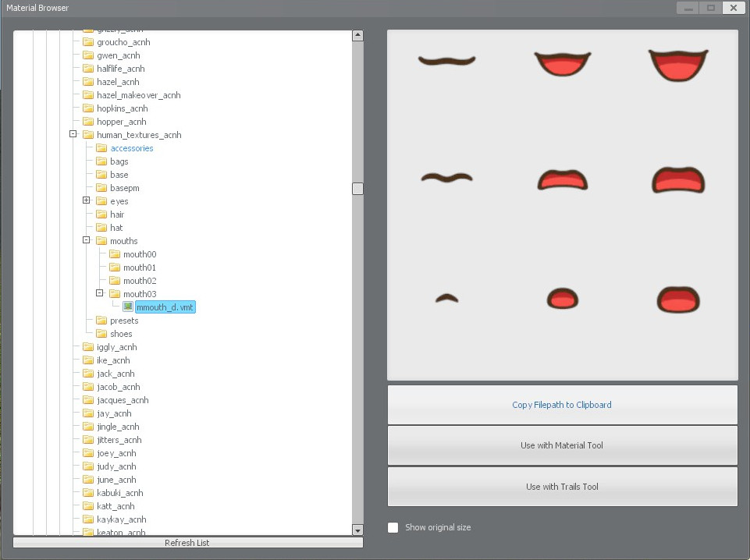The width and height of the screenshot is (750, 560).
Task: Select the judy_acnh tree row
Action: (x=117, y=466)
